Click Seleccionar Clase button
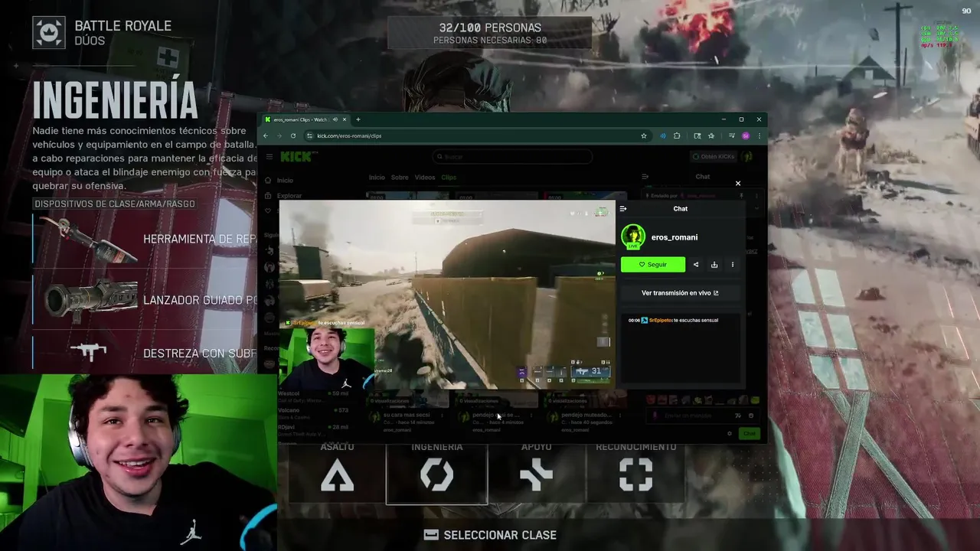The image size is (980, 551). point(490,535)
